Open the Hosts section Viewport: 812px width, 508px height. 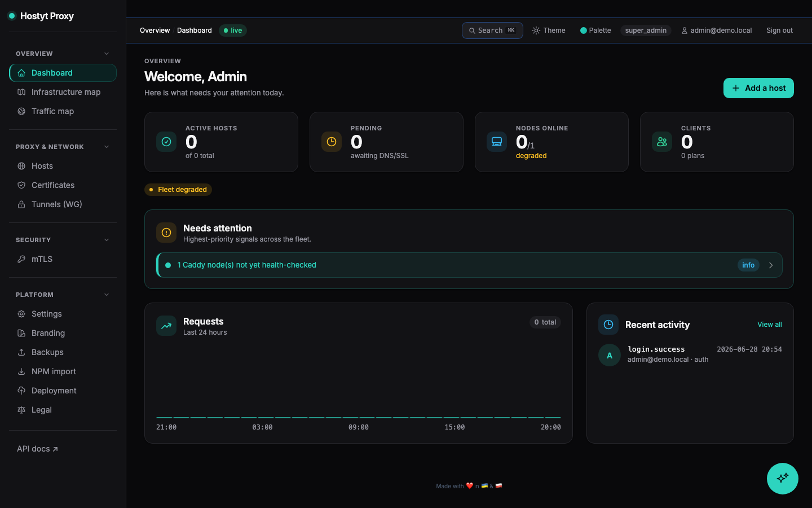point(63,166)
